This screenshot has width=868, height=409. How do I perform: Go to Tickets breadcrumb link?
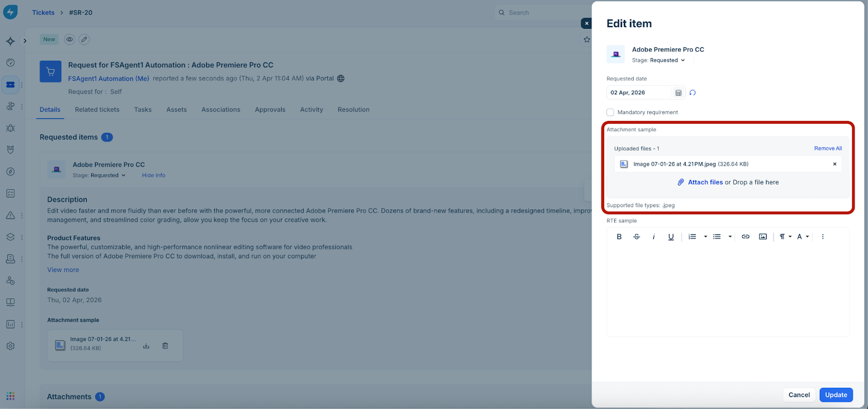pos(43,12)
